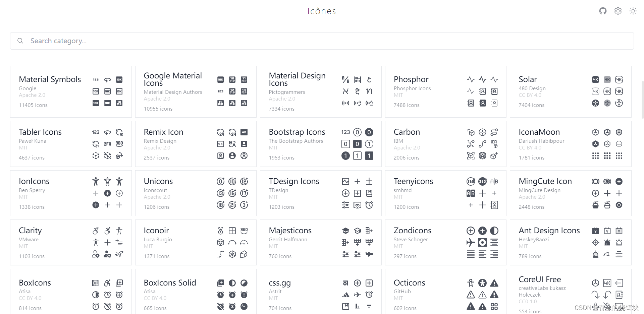Viewport: 644px width, 314px height.
Task: Click the 360 icon in Tabler Icons
Action: tap(119, 144)
